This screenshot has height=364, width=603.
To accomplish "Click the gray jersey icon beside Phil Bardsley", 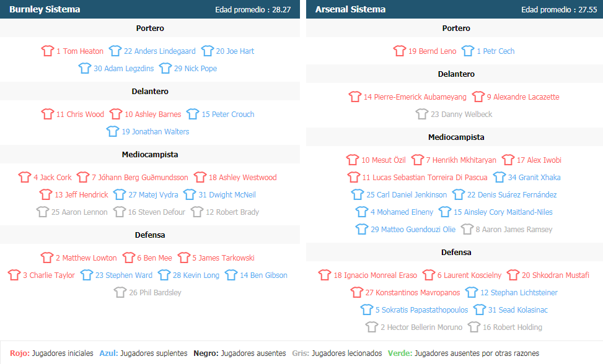I will pos(120,292).
